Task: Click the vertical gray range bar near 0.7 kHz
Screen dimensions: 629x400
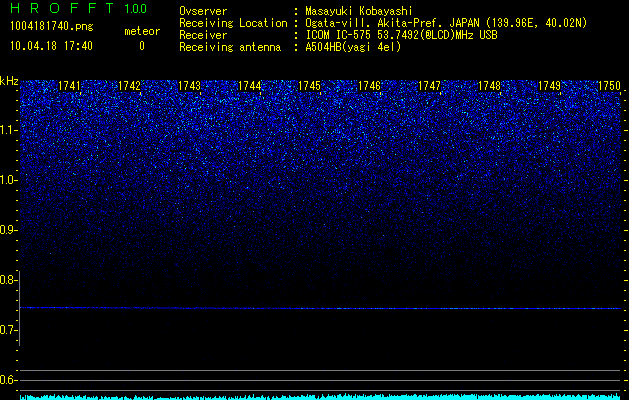Action: tap(20, 308)
